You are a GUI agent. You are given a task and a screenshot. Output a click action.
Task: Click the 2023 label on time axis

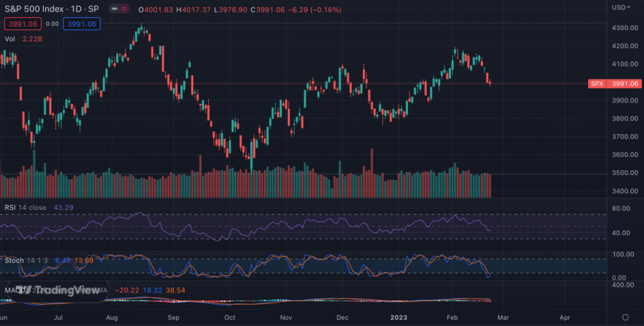[x=399, y=317]
